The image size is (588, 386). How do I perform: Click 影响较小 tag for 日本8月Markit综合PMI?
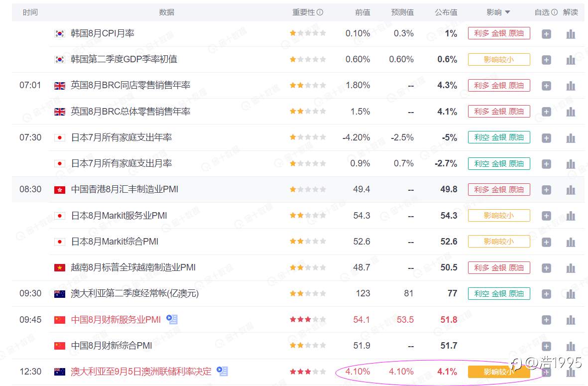pyautogui.click(x=499, y=241)
